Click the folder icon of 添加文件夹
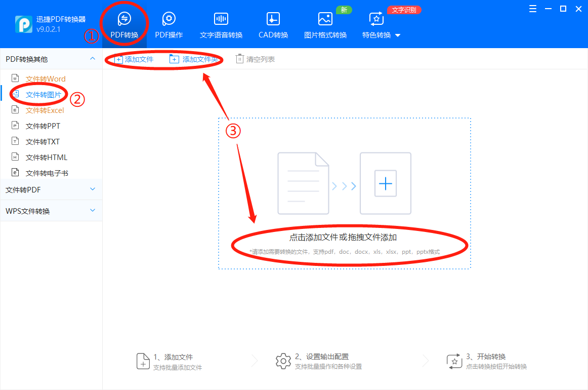This screenshot has width=588, height=390. 174,59
